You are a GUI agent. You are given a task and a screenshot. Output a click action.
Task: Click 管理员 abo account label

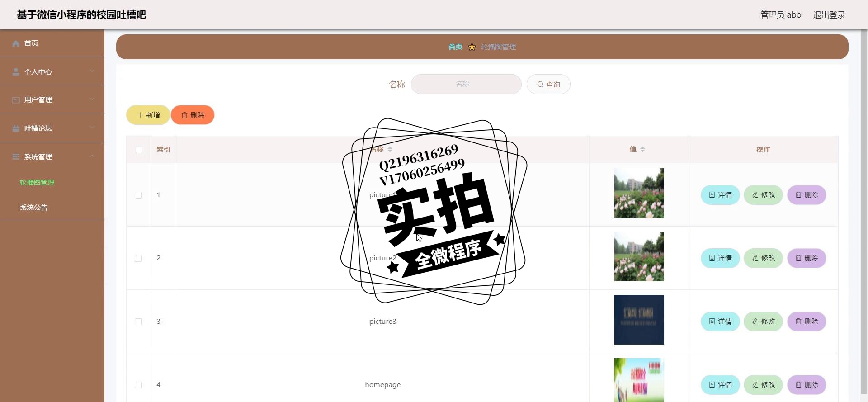(781, 15)
